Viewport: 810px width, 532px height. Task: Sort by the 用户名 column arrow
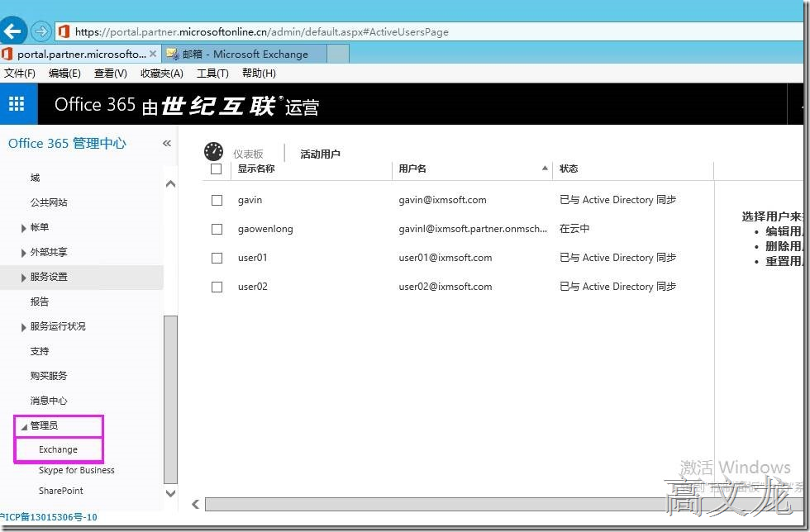tap(545, 168)
